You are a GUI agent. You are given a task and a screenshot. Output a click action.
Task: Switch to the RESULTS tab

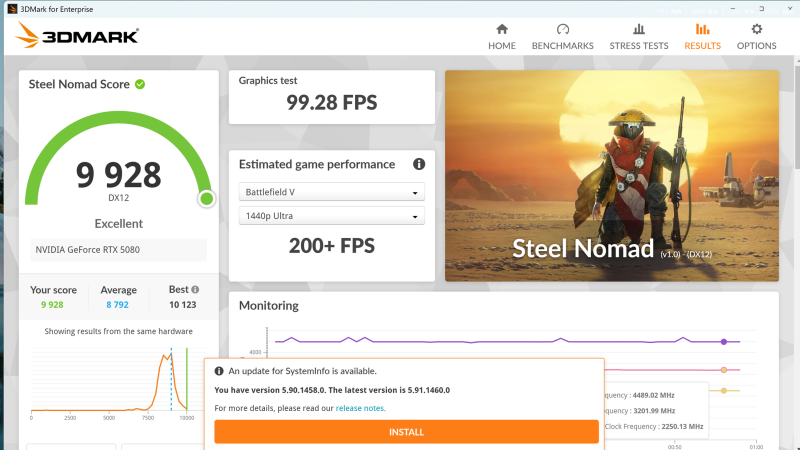pos(703,37)
